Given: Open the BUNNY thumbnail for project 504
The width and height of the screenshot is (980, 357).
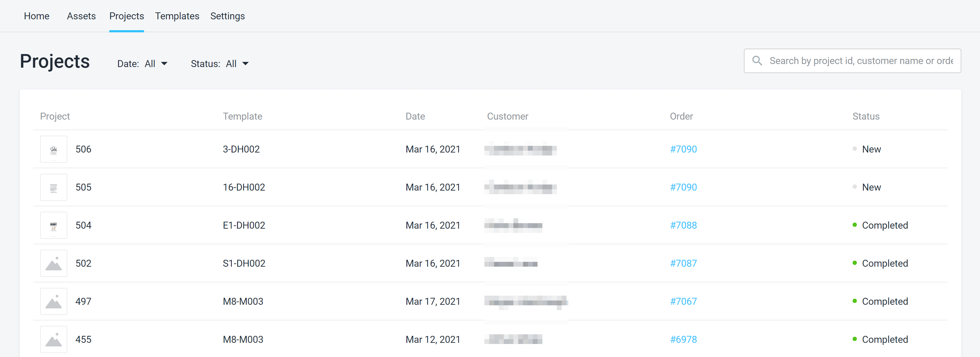Looking at the screenshot, I should 53,225.
